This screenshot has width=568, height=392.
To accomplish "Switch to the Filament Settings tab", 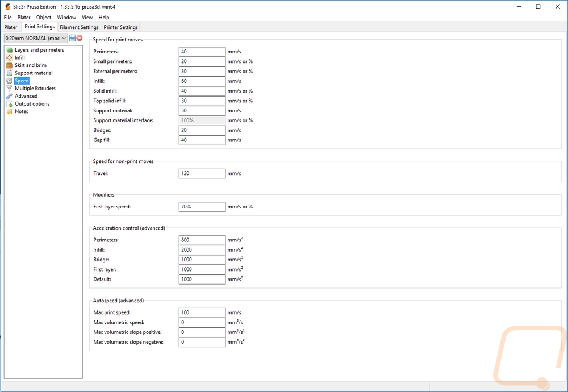I will pyautogui.click(x=79, y=27).
